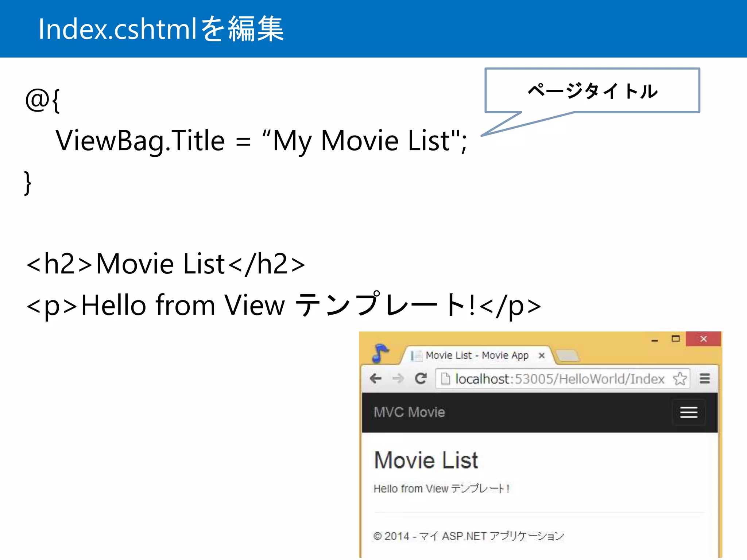Close the Movie List - Movie App tab
Viewport: 747px width, 560px height.
tap(542, 355)
